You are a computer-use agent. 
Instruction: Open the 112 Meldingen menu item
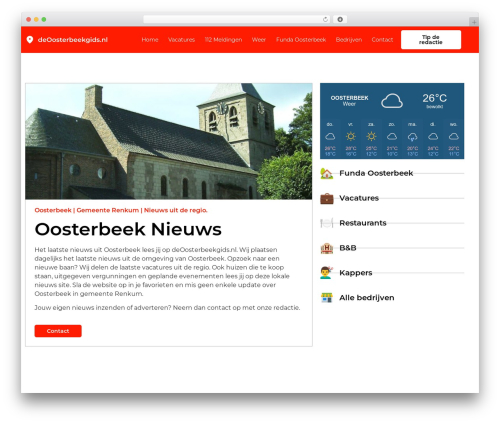click(223, 40)
